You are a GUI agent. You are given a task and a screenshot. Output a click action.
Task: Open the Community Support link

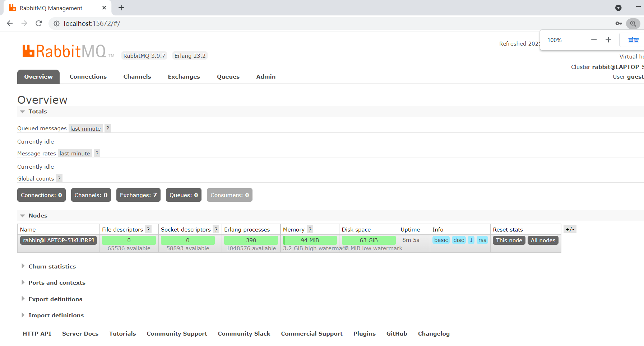[177, 333]
